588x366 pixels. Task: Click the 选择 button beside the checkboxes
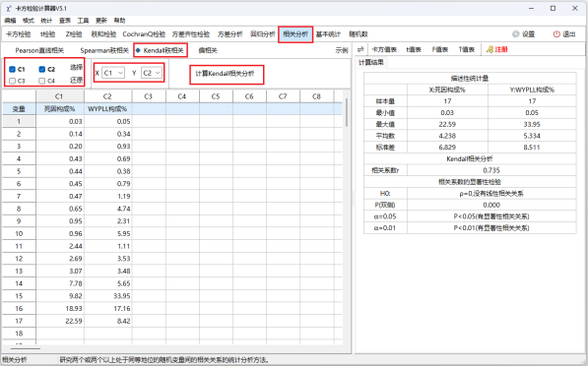(x=76, y=67)
